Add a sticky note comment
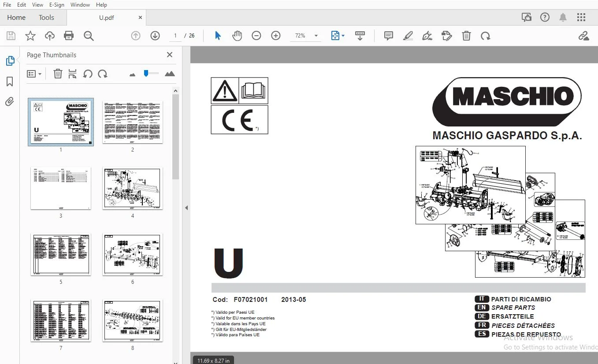The image size is (598, 364). (x=389, y=36)
